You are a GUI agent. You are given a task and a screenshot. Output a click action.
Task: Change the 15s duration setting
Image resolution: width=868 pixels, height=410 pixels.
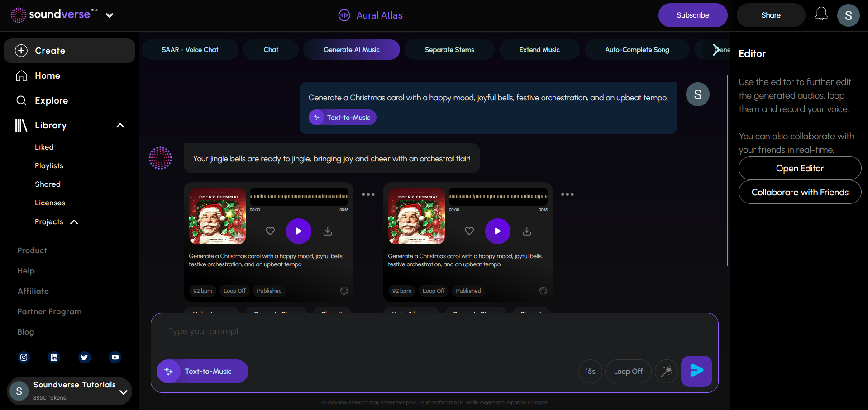[x=590, y=371]
